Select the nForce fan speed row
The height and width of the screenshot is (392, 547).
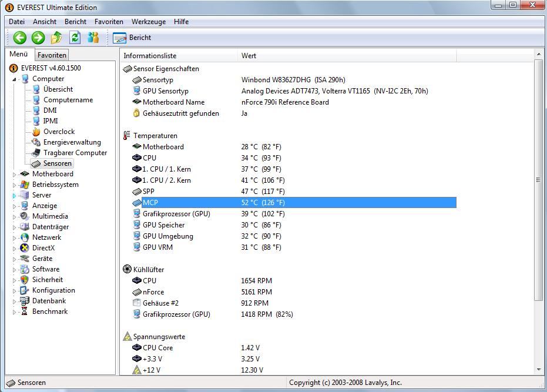click(294, 292)
